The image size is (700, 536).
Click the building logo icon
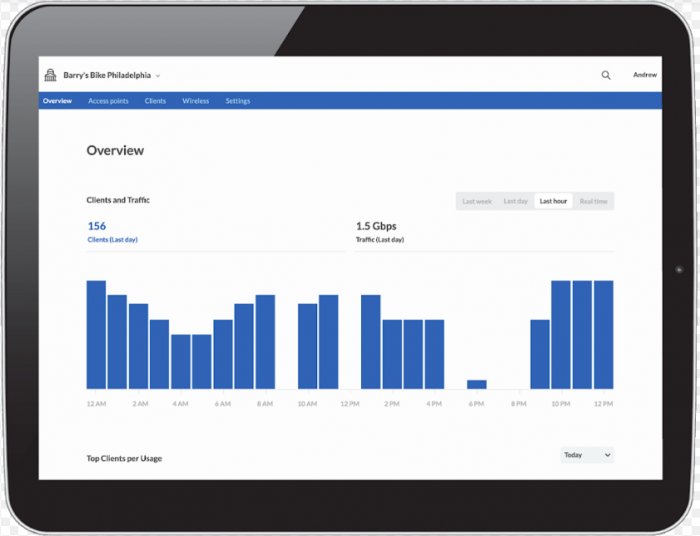[50, 75]
